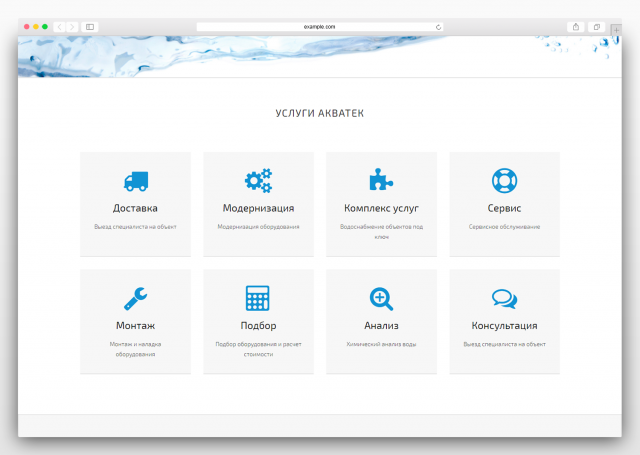This screenshot has height=455, width=640.
Task: Click 'Монтаж и наладка оборудования' text
Action: click(x=136, y=349)
